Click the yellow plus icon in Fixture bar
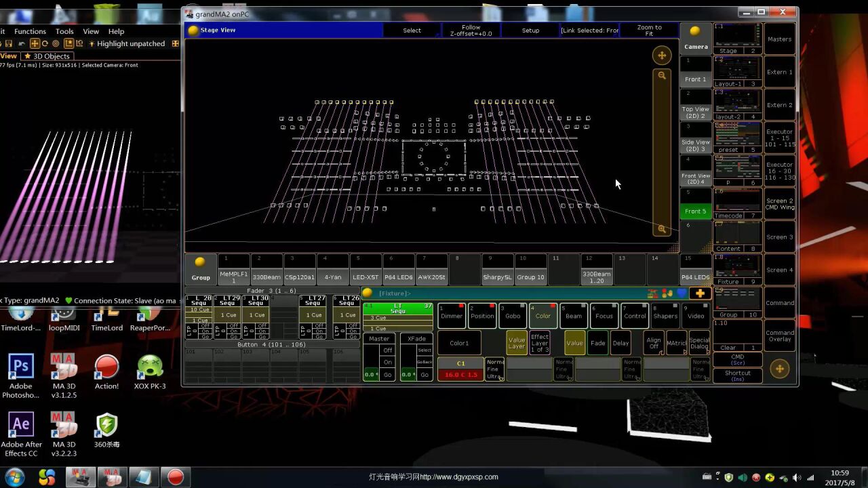Screen dimensions: 868x488 (x=700, y=293)
